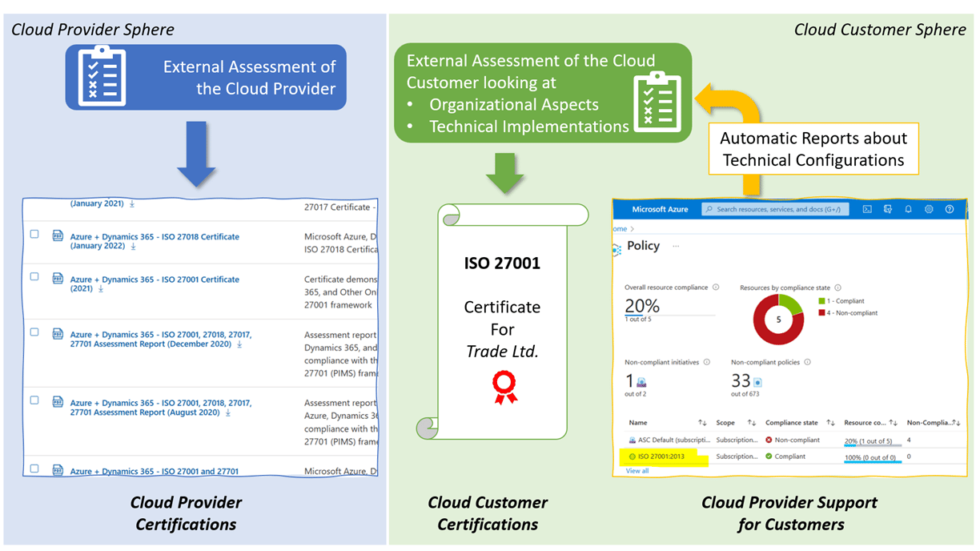Click Non-Compliant count 4 cell
Screen dimensions: 980x551
pos(909,440)
